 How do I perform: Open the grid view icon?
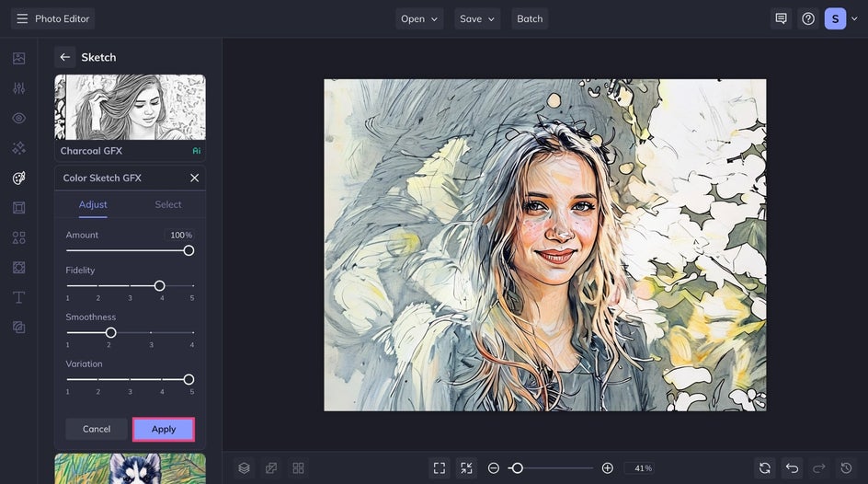[x=298, y=468]
